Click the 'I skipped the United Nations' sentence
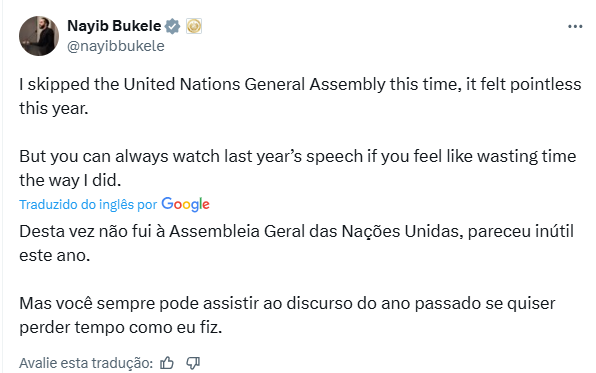This screenshot has height=373, width=596. pyautogui.click(x=300, y=96)
